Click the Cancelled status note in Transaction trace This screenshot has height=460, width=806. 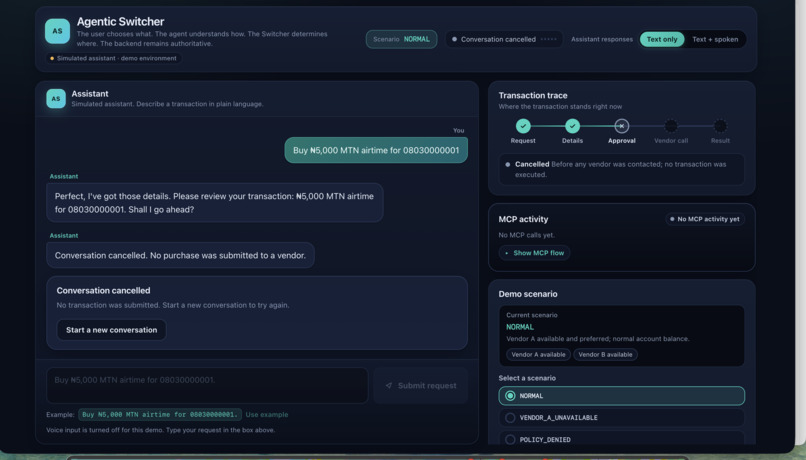[621, 169]
